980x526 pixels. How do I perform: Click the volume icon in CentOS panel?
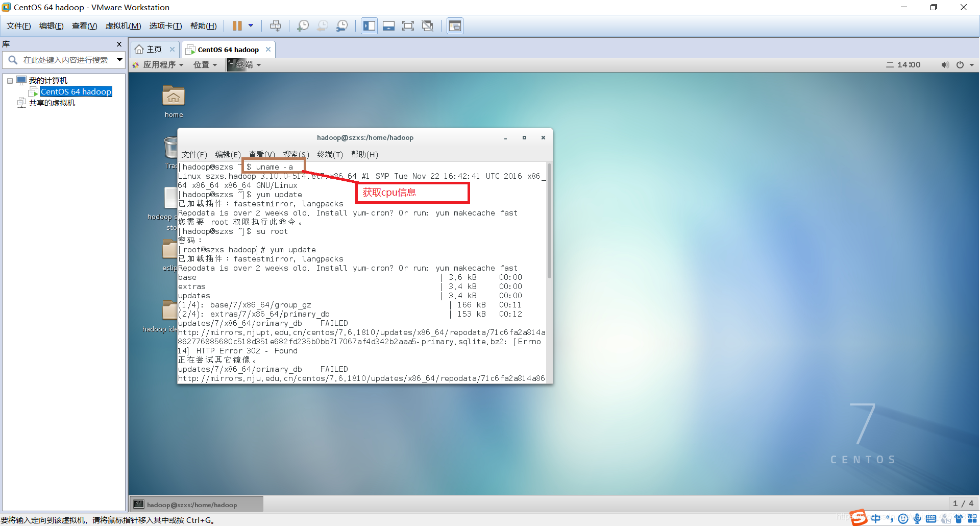coord(945,65)
